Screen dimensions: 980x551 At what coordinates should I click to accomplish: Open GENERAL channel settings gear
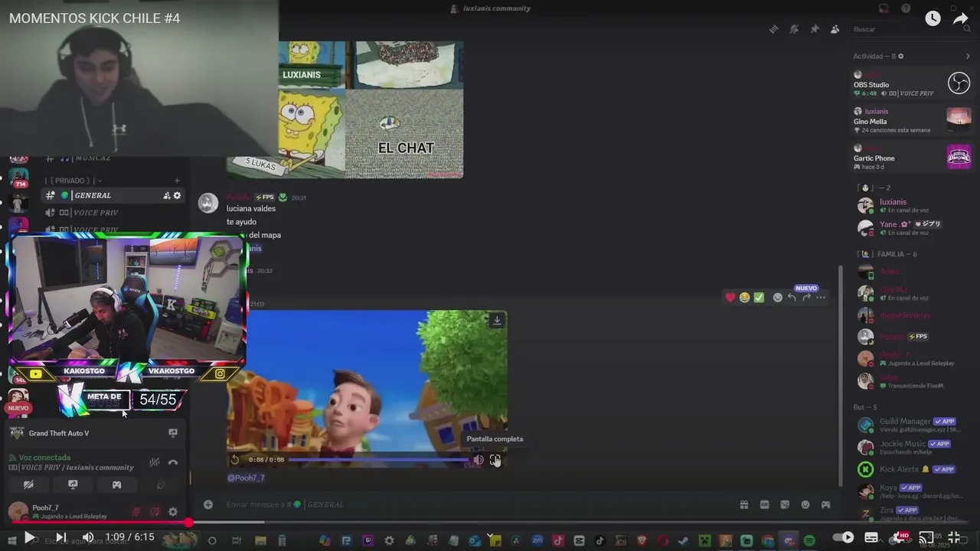tap(178, 196)
